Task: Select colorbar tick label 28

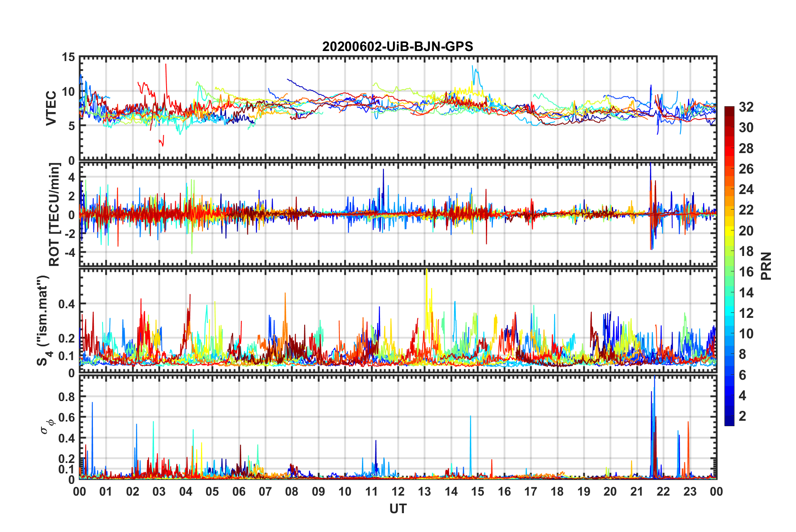Action: (x=746, y=148)
